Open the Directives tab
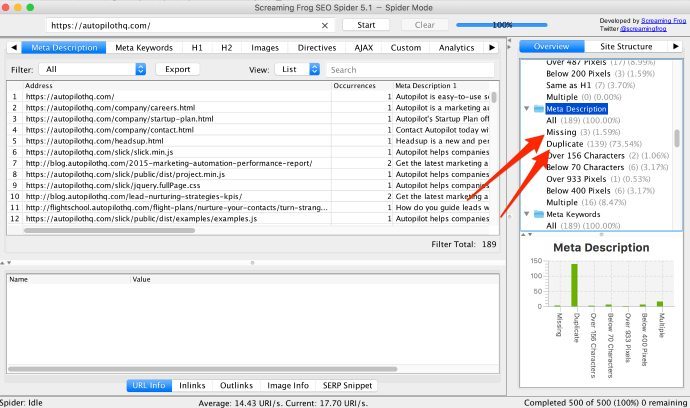The width and height of the screenshot is (690, 408). [317, 48]
